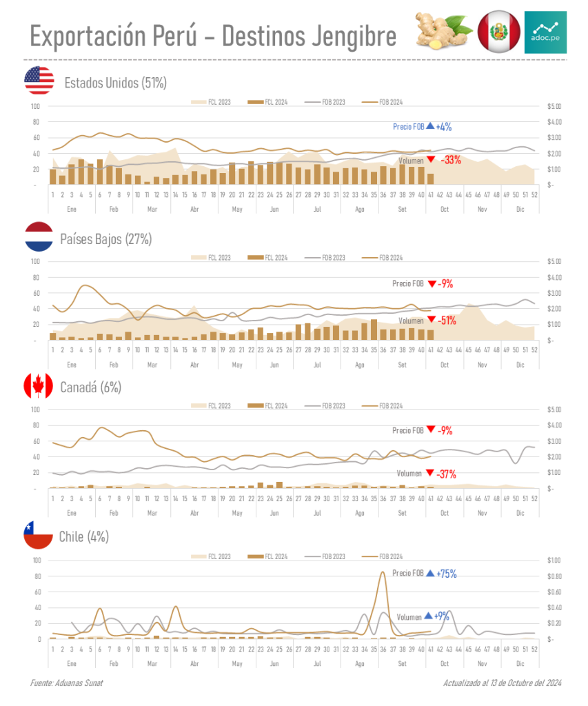
Task: Toggle FCL 2024 legend in Estados Unidos chart
Action: click(x=268, y=102)
